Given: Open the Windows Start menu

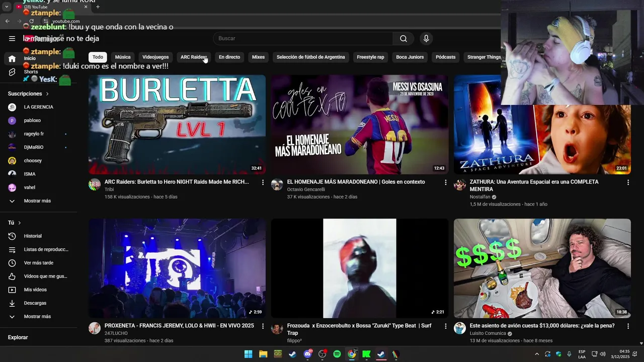Looking at the screenshot, I should point(248,354).
